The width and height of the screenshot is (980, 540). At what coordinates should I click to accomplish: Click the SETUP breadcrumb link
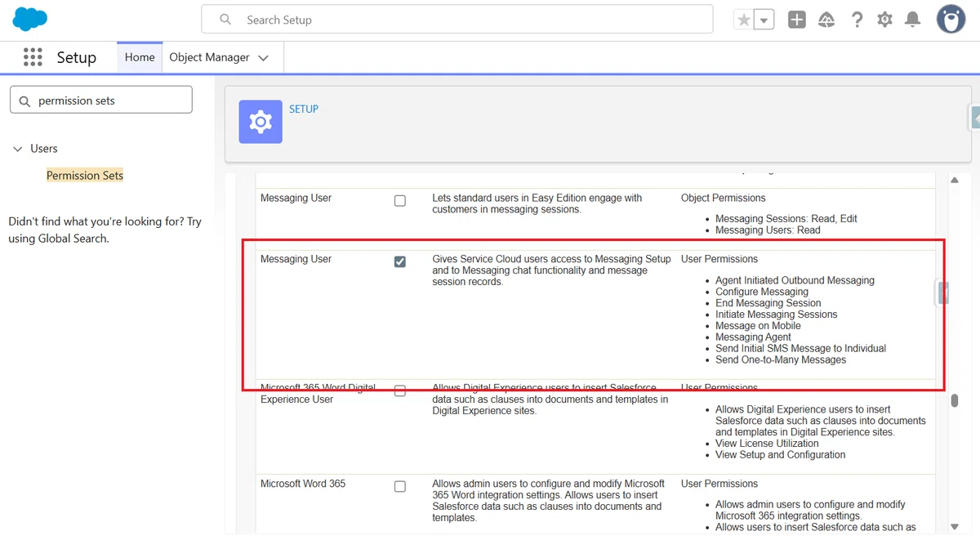click(304, 109)
